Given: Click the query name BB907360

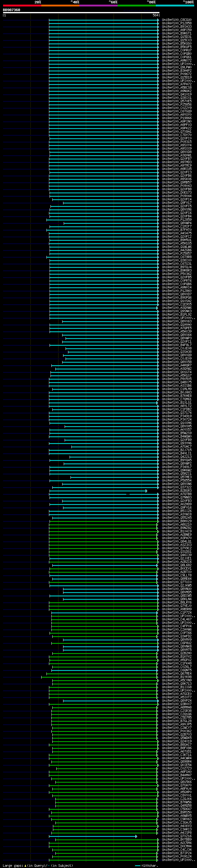Looking at the screenshot, I should click(x=11, y=10).
